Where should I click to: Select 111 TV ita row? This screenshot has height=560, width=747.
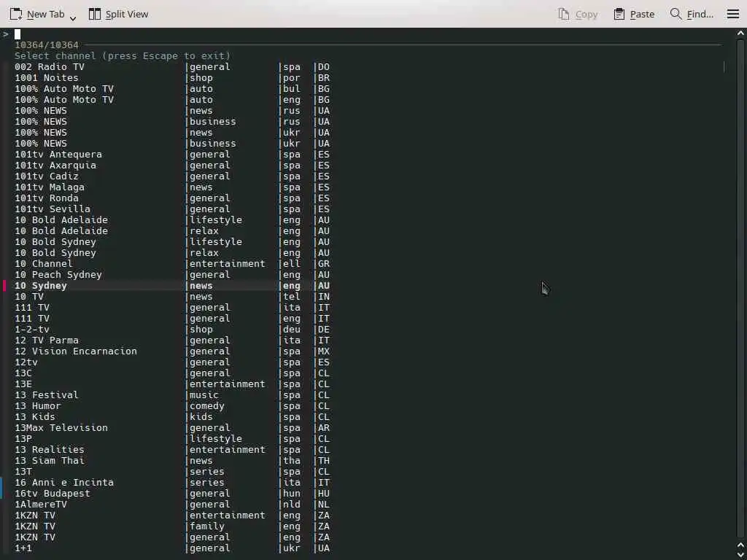tap(172, 308)
